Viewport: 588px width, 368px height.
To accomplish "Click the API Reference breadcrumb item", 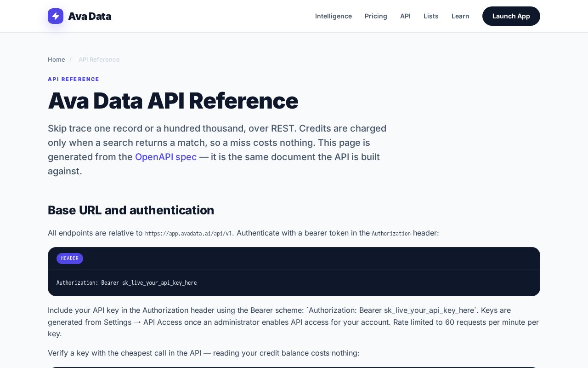I will [99, 59].
